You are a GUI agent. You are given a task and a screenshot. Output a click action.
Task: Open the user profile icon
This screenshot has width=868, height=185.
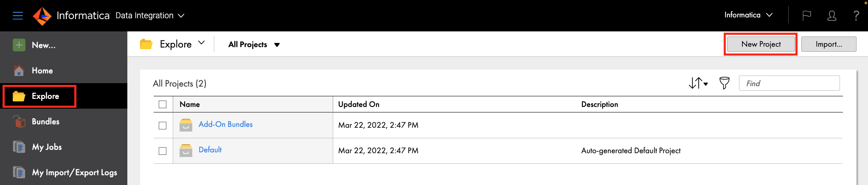coord(831,16)
